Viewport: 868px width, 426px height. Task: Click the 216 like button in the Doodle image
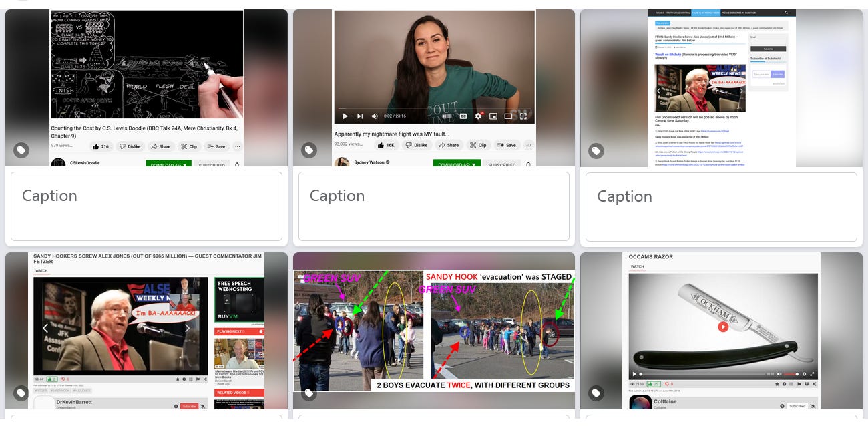tap(101, 146)
